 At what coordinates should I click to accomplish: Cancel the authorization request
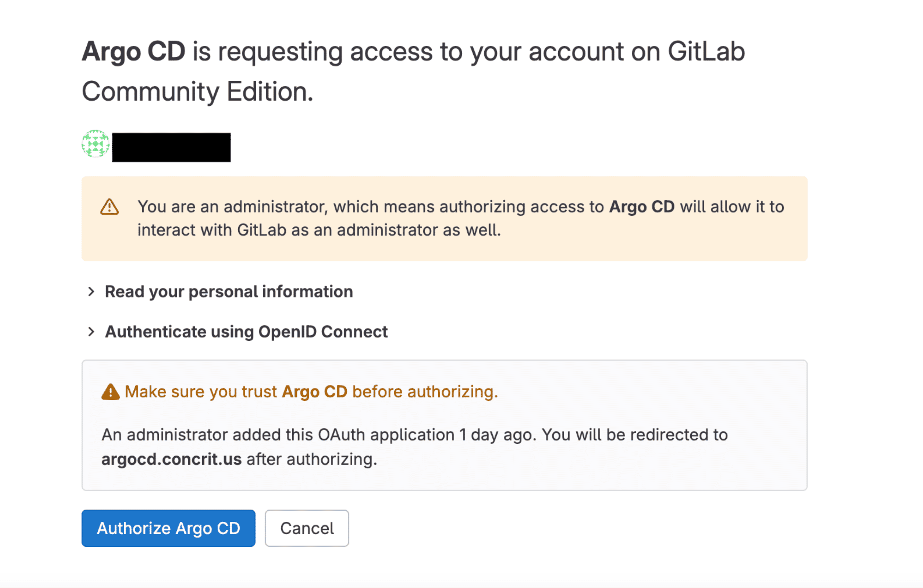pos(307,528)
